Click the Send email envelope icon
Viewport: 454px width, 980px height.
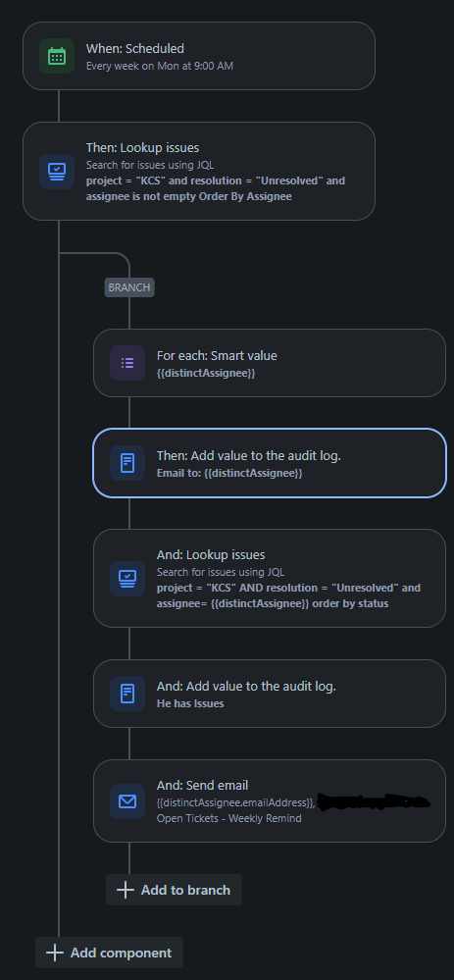pyautogui.click(x=127, y=801)
